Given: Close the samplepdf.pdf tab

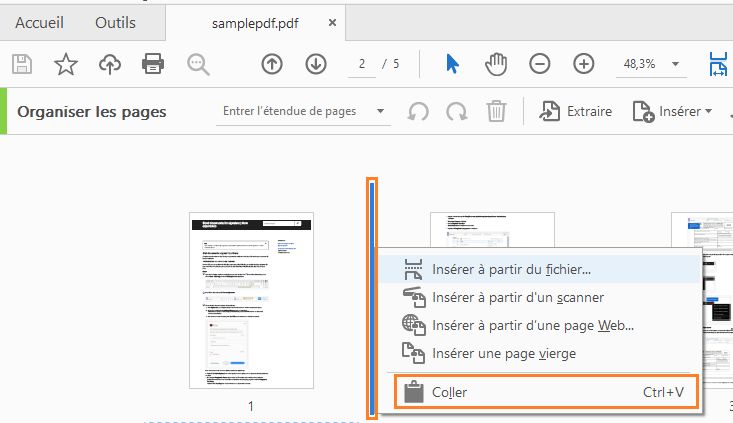Looking at the screenshot, I should [332, 22].
